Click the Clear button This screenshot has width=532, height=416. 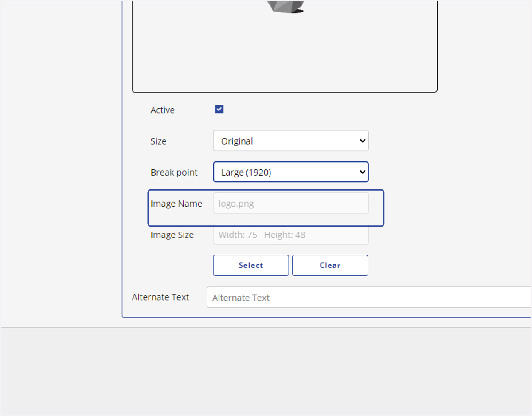coord(330,265)
